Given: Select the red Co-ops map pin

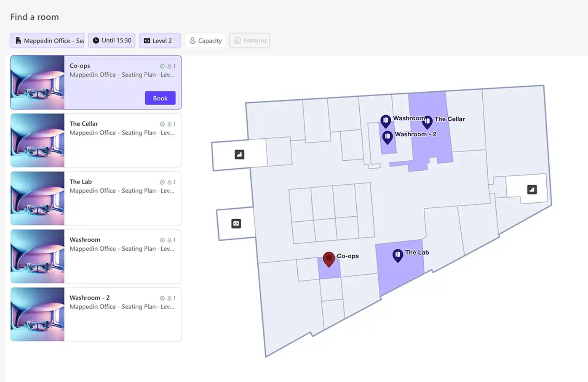Looking at the screenshot, I should coord(329,258).
